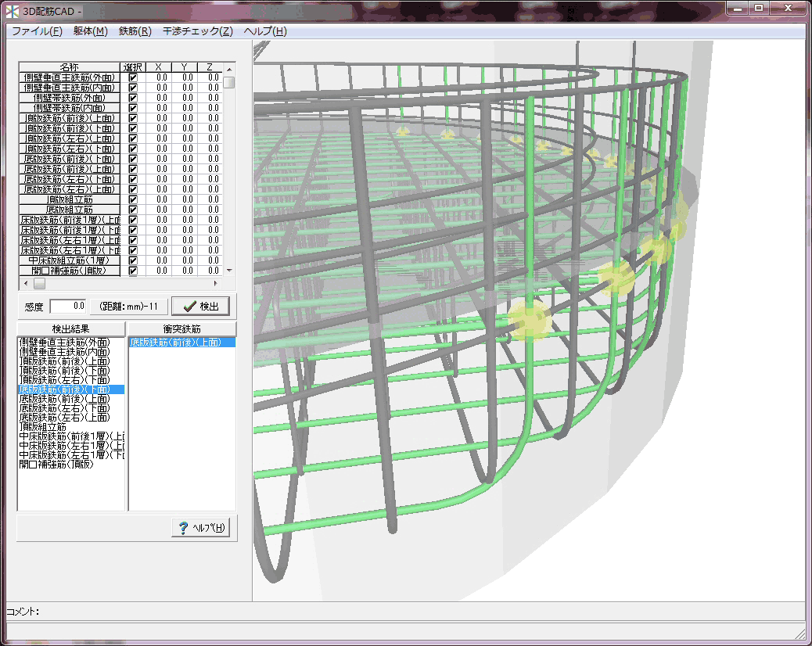Open the ファイル(F) menu
The width and height of the screenshot is (812, 646).
pos(37,31)
